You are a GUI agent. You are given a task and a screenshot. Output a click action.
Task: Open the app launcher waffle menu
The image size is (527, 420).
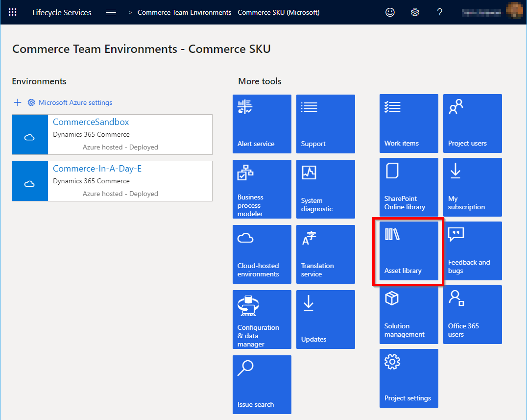pyautogui.click(x=12, y=12)
